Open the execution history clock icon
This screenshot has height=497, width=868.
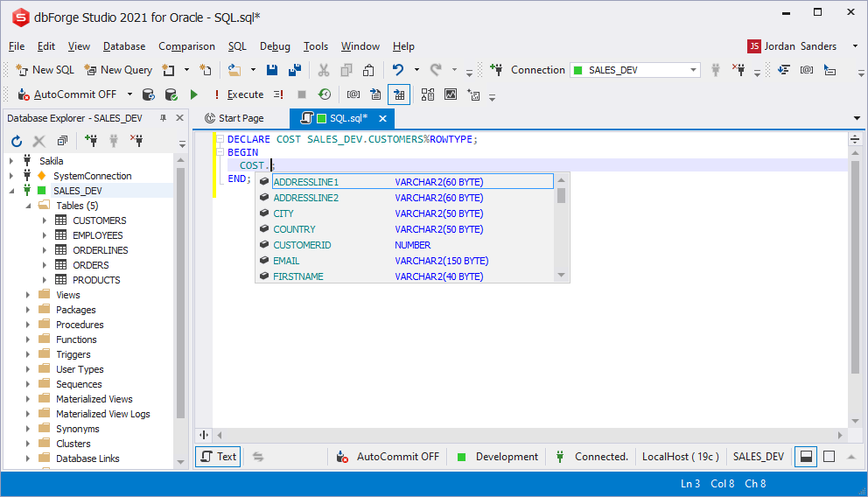pos(325,94)
